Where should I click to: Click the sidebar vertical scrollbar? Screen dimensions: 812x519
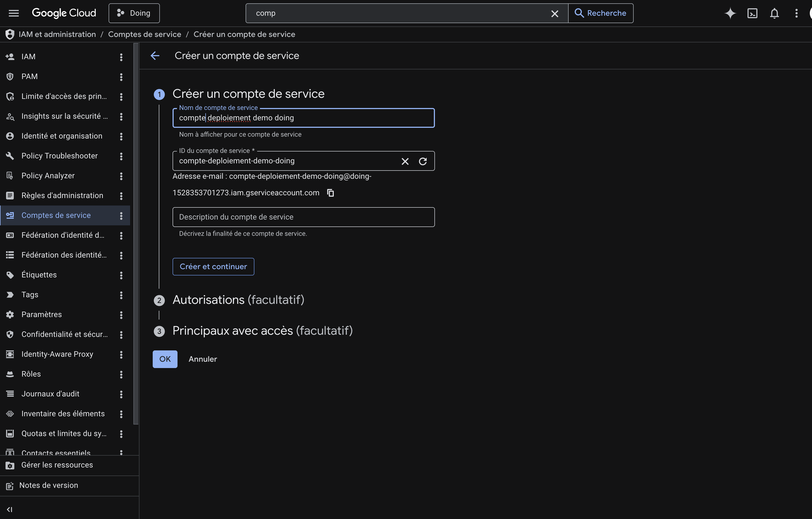click(136, 234)
